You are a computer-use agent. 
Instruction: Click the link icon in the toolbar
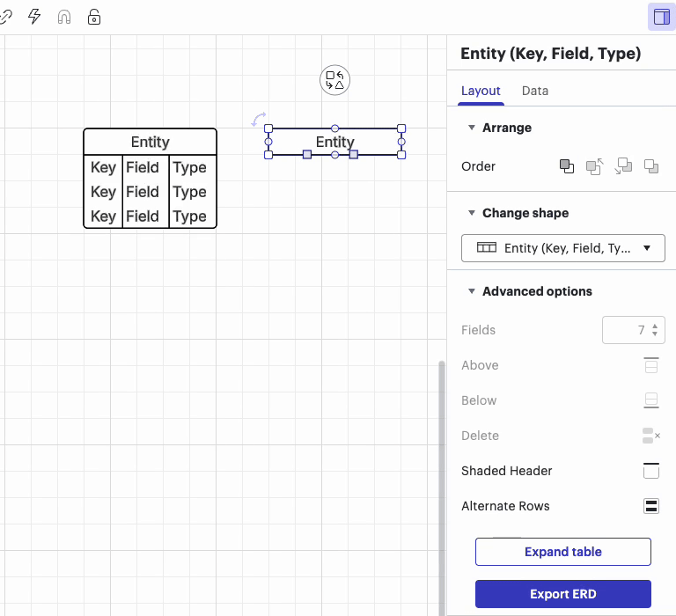[x=6, y=17]
